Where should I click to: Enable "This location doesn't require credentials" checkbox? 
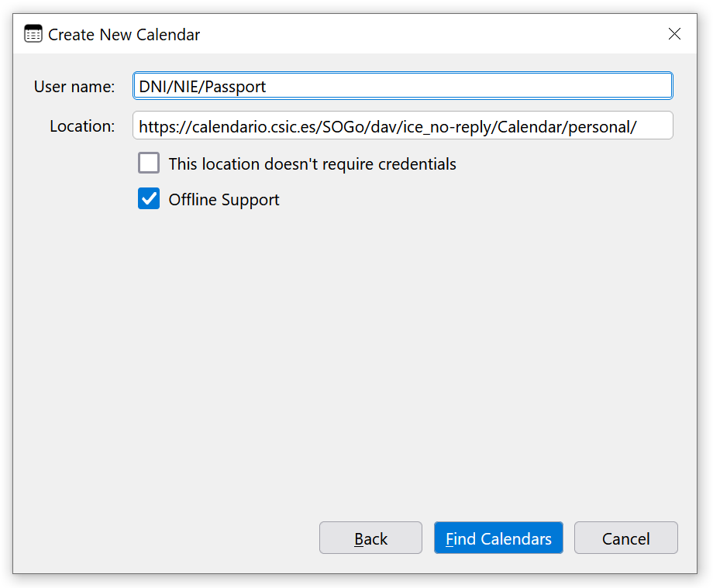[149, 163]
